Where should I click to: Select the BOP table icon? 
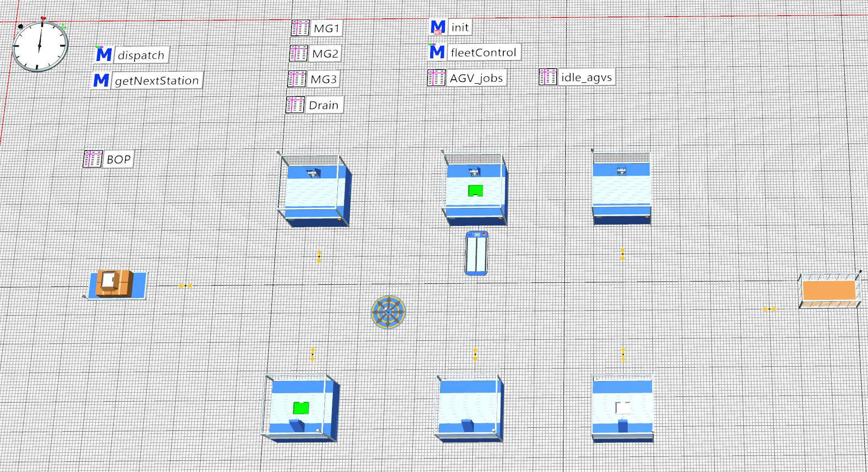(93, 159)
